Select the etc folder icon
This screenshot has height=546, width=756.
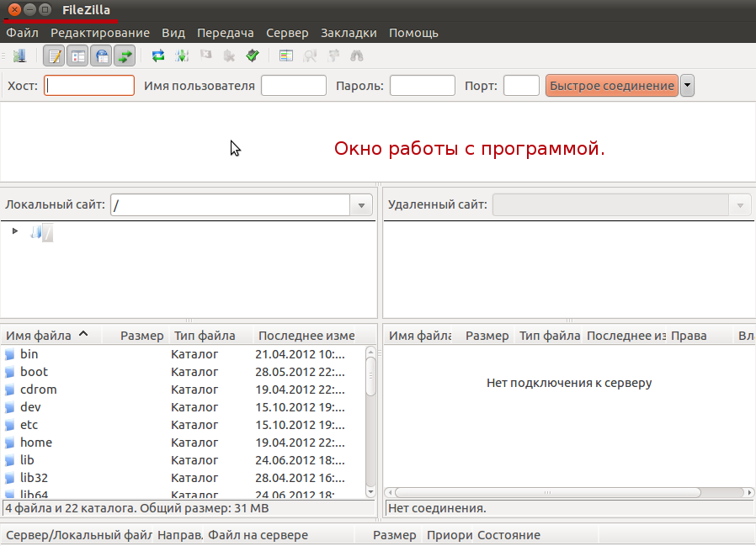pyautogui.click(x=9, y=426)
